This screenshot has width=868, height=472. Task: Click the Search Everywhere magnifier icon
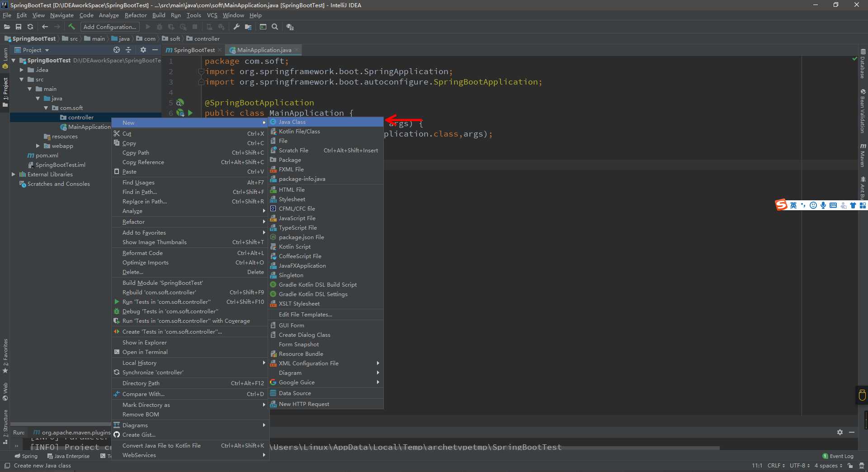pyautogui.click(x=275, y=27)
